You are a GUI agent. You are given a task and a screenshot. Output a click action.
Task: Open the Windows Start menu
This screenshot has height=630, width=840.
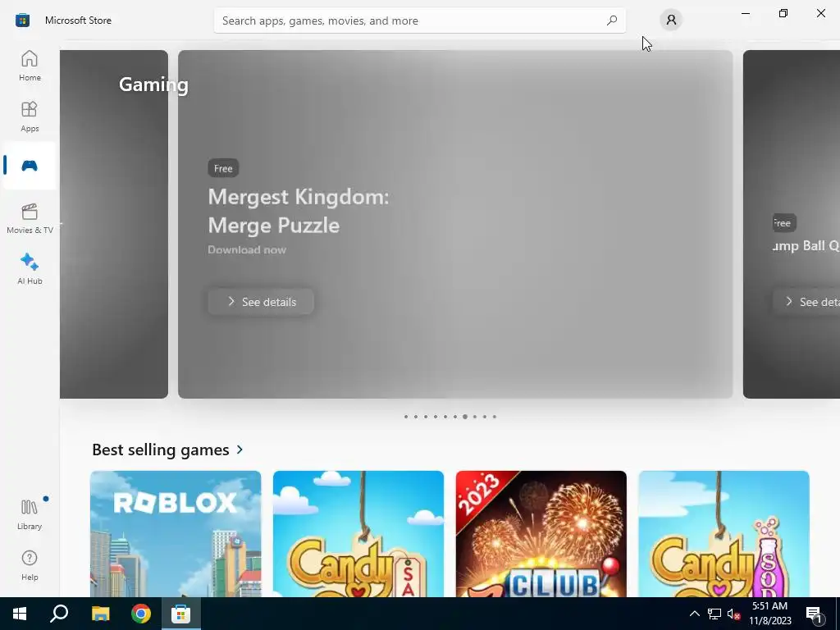20,614
